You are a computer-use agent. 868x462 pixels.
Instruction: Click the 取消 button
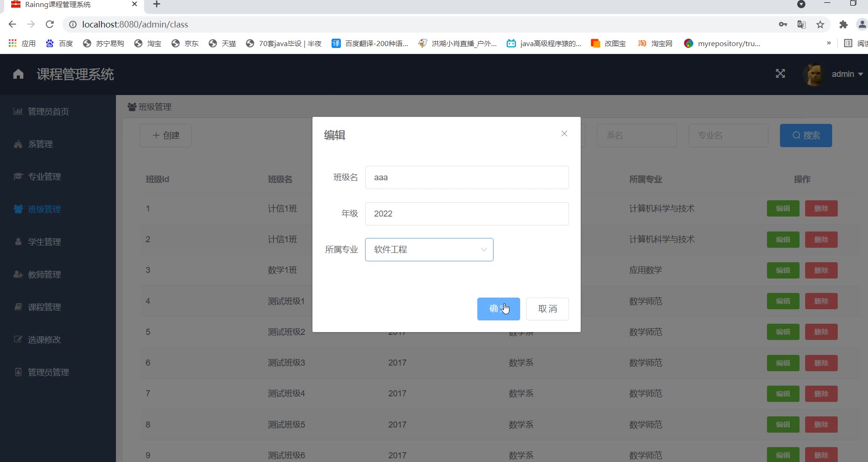click(x=547, y=309)
